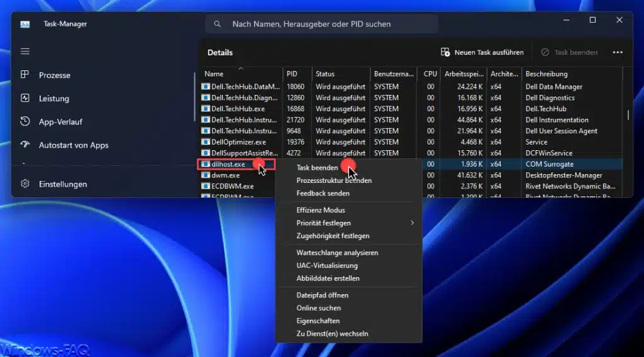
Task: Open the Autostart von Apps page
Action: click(x=74, y=145)
